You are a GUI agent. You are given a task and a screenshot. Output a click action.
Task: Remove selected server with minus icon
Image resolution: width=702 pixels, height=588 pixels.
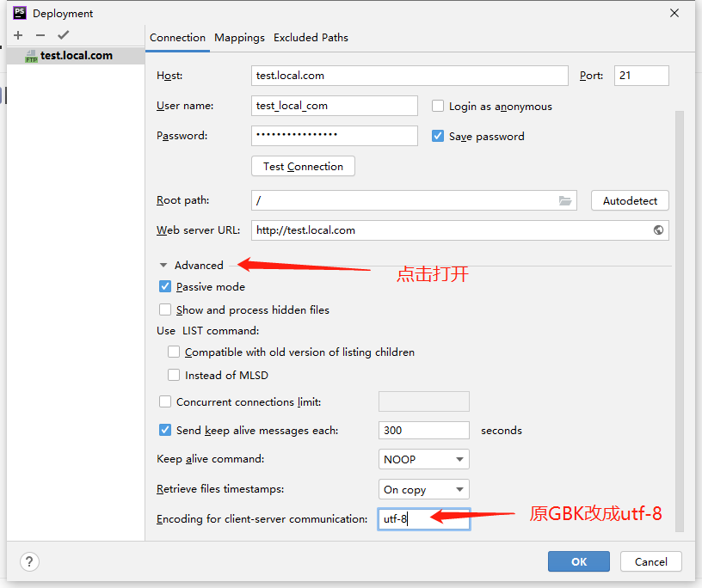[x=40, y=35]
